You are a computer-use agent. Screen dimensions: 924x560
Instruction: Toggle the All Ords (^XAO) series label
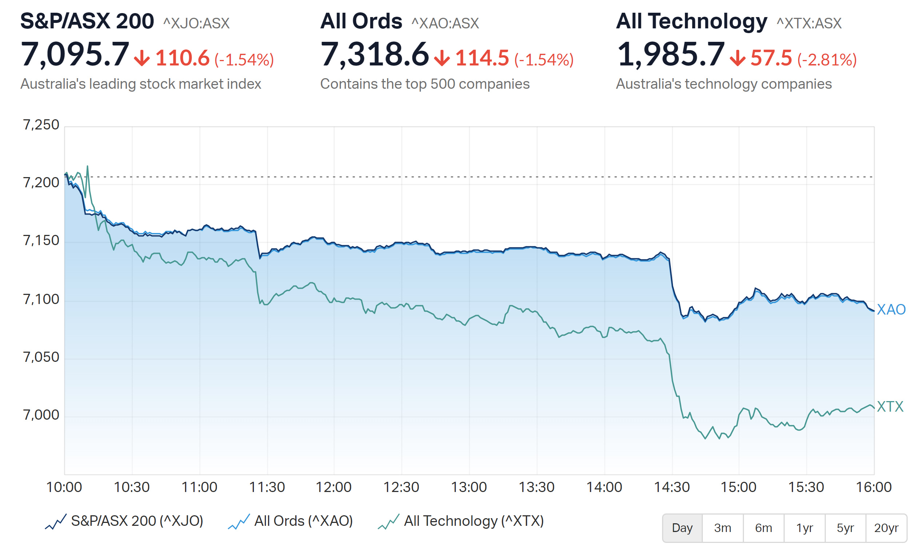pyautogui.click(x=303, y=521)
